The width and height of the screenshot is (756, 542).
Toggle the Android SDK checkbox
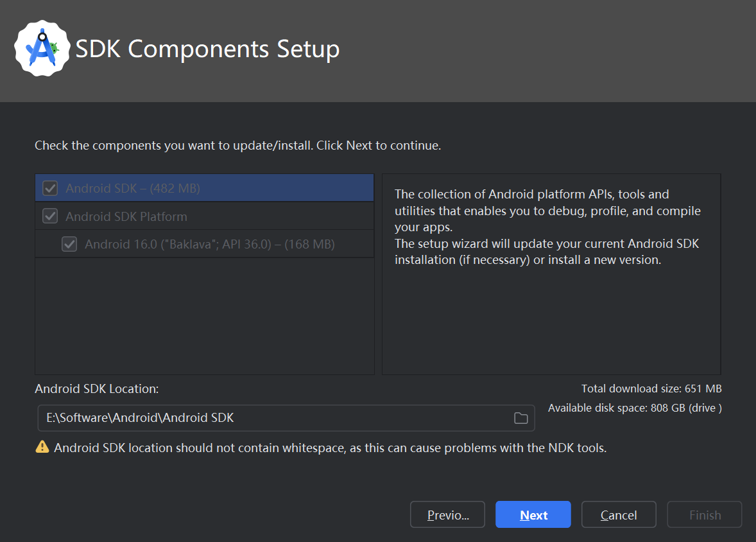point(50,188)
